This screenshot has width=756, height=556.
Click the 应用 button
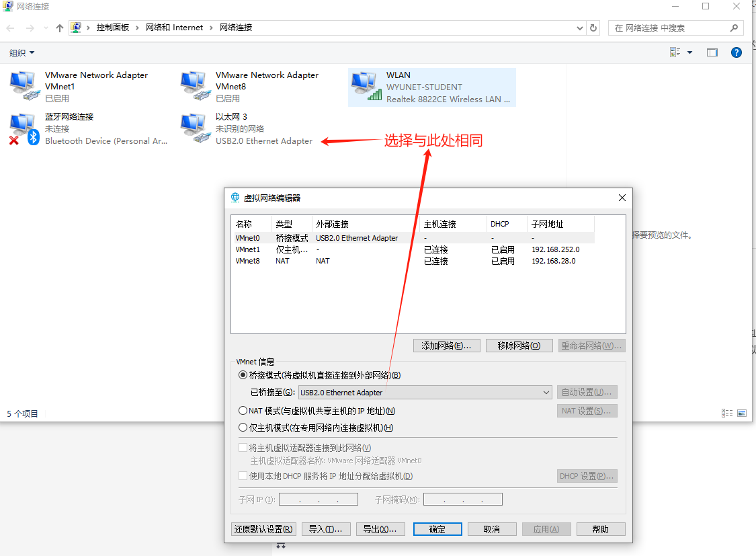[x=546, y=529]
